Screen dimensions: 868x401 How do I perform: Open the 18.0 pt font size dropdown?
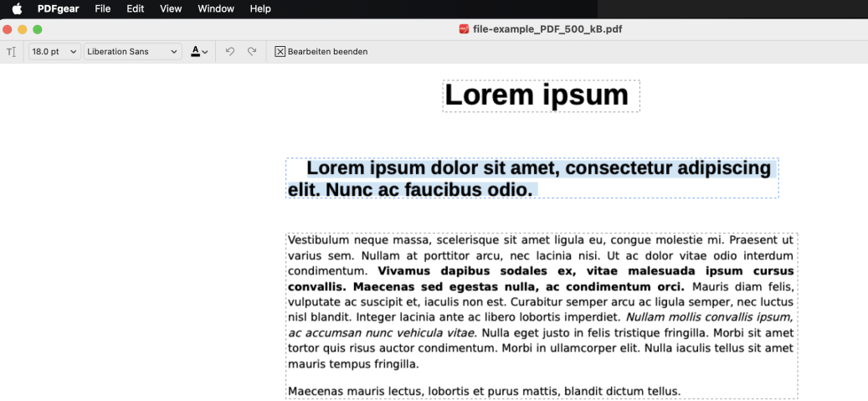point(54,52)
